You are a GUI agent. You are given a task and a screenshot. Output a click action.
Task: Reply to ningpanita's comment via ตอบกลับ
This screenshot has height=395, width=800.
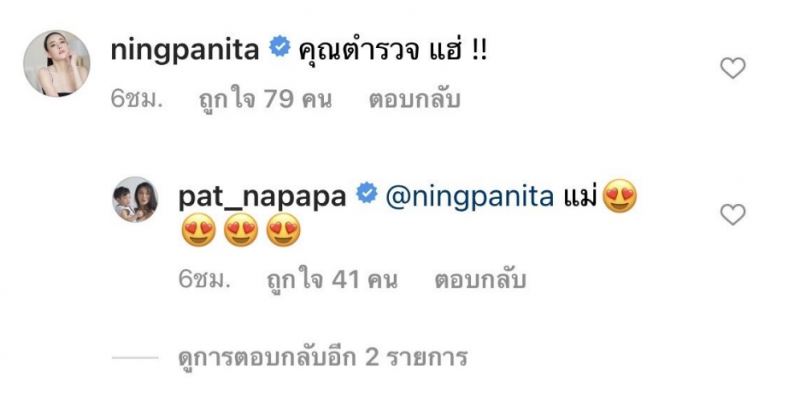(414, 101)
